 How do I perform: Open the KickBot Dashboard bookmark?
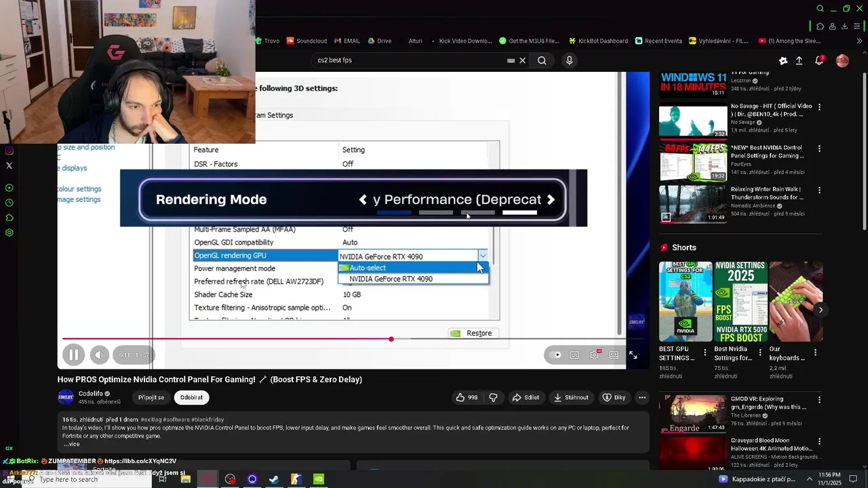pyautogui.click(x=598, y=41)
